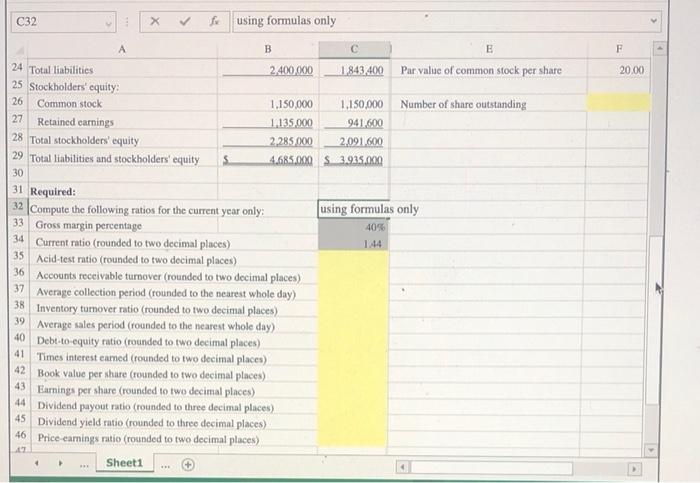Image resolution: width=700 pixels, height=483 pixels.
Task: Click the next sheet navigation arrow
Action: coord(60,463)
